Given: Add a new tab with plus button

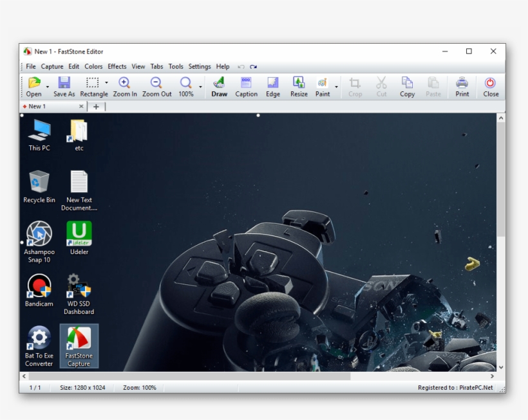Looking at the screenshot, I should click(96, 107).
